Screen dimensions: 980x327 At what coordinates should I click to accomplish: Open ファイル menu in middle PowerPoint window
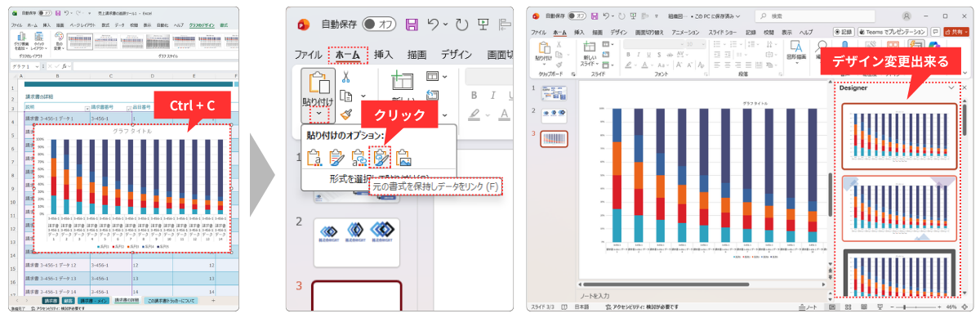308,55
